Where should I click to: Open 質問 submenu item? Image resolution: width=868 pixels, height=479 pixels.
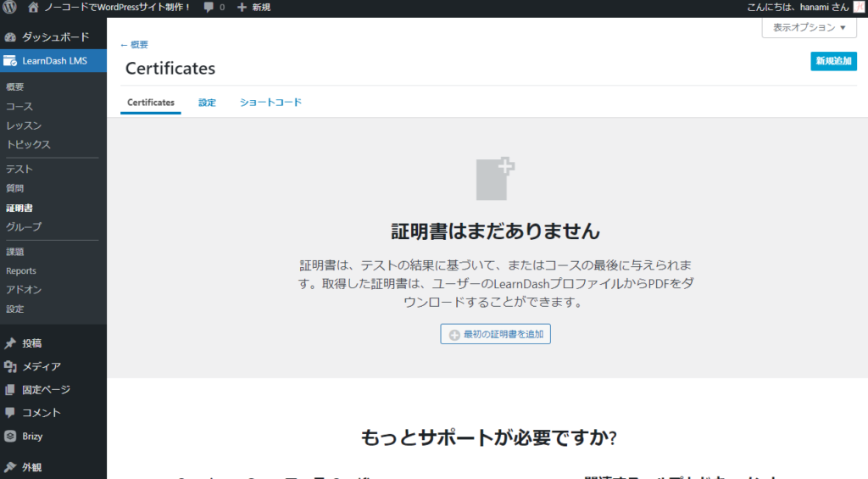[x=15, y=188]
